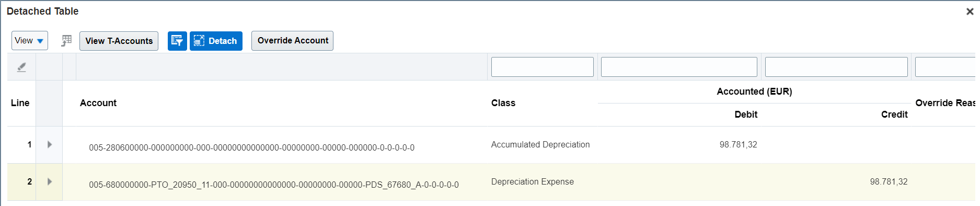
Task: Open the View dropdown menu
Action: (x=30, y=40)
